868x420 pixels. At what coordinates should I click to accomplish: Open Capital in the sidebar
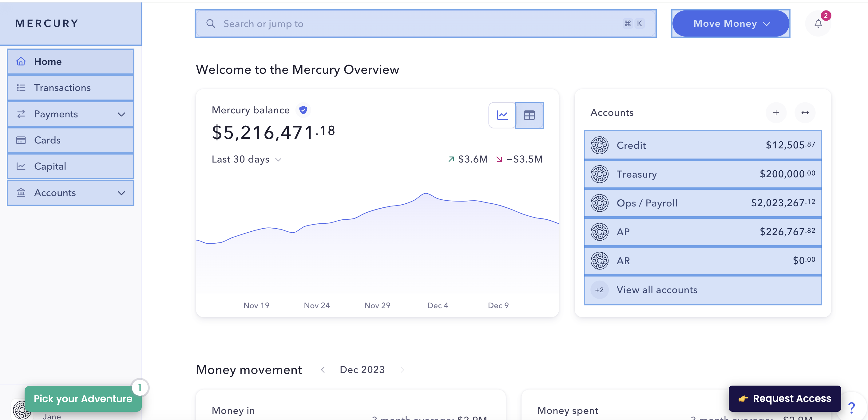pos(70,167)
